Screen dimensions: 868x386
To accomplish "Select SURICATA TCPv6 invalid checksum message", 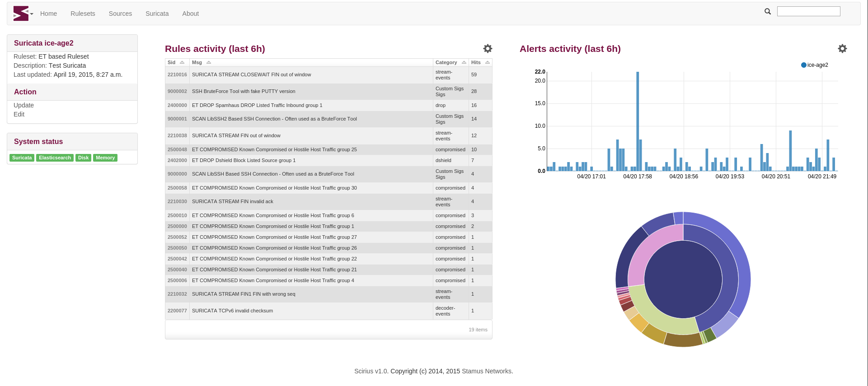I will coord(232,311).
